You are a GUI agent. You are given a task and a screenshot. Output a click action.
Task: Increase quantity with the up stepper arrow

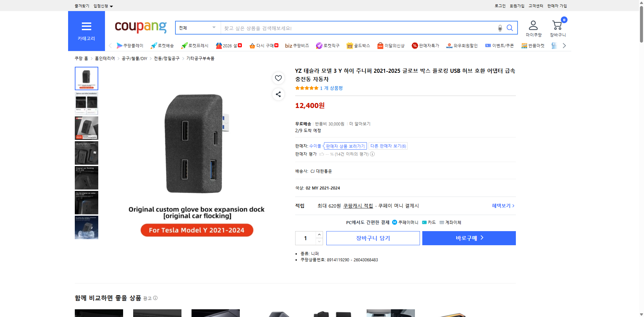[x=319, y=234]
